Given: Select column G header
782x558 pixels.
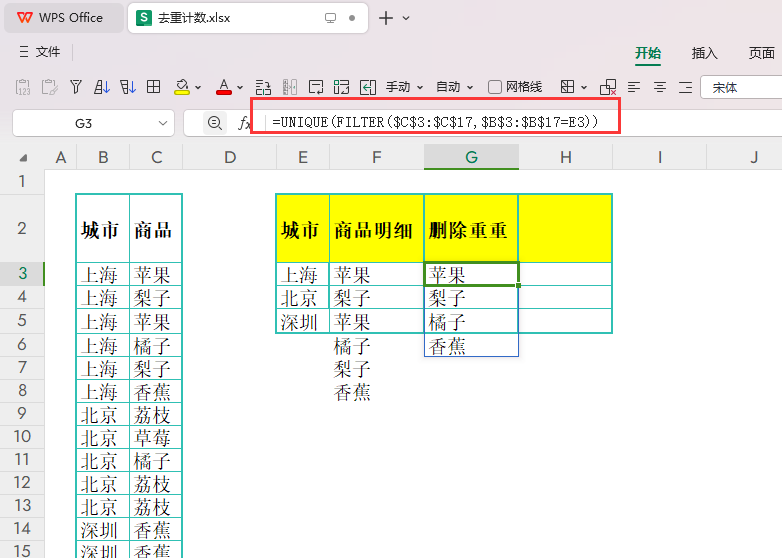Looking at the screenshot, I should [471, 157].
